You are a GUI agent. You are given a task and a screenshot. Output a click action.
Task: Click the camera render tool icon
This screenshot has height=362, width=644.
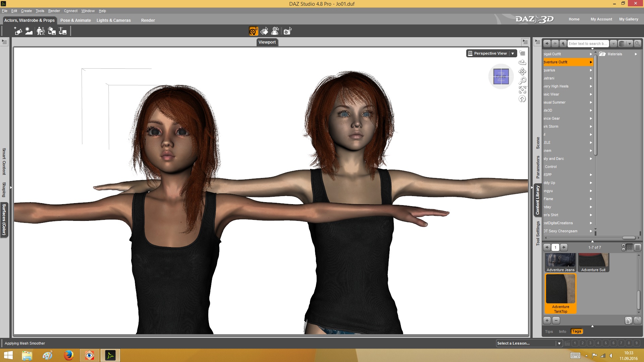coord(287,31)
